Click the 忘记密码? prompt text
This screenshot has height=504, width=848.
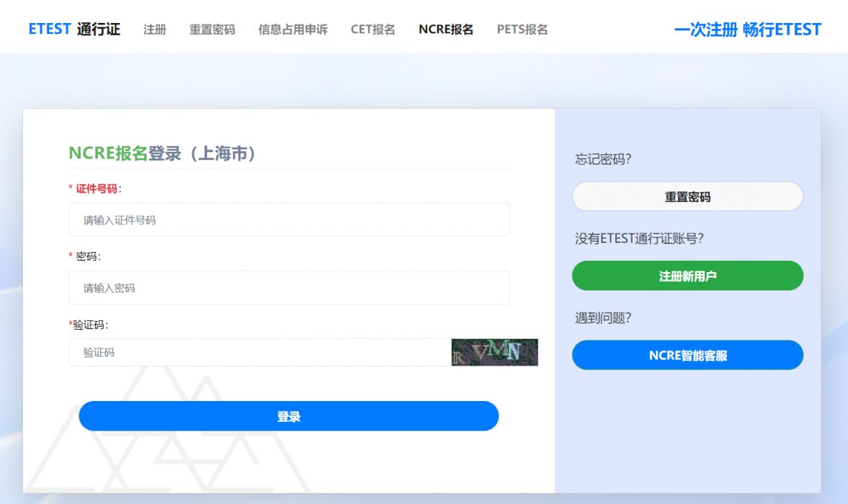point(603,159)
